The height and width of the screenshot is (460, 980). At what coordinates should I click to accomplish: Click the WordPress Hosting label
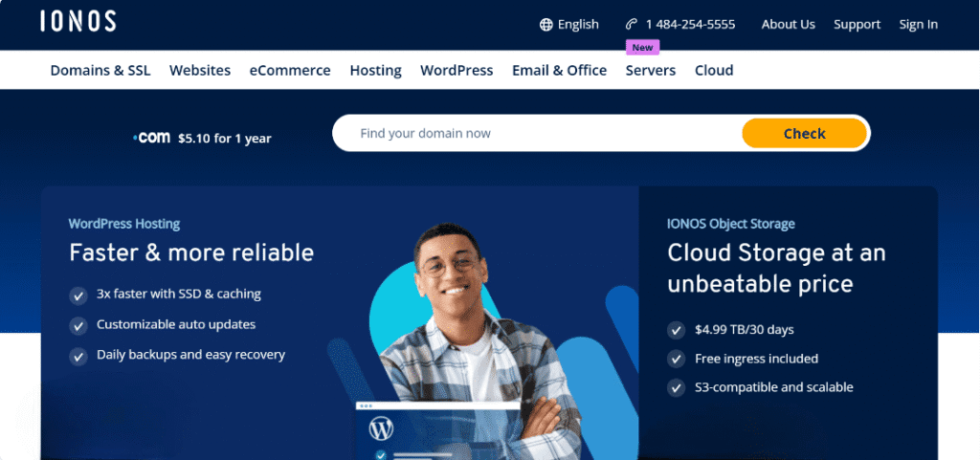(x=124, y=224)
